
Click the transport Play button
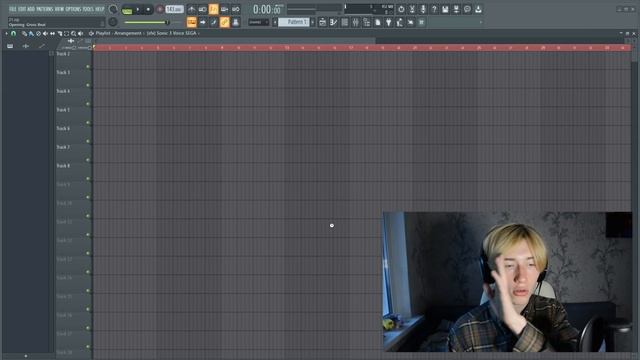(138, 9)
